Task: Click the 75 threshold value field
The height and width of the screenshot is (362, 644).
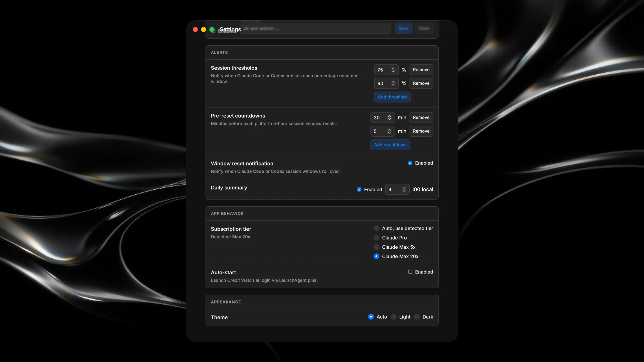Action: (386, 70)
